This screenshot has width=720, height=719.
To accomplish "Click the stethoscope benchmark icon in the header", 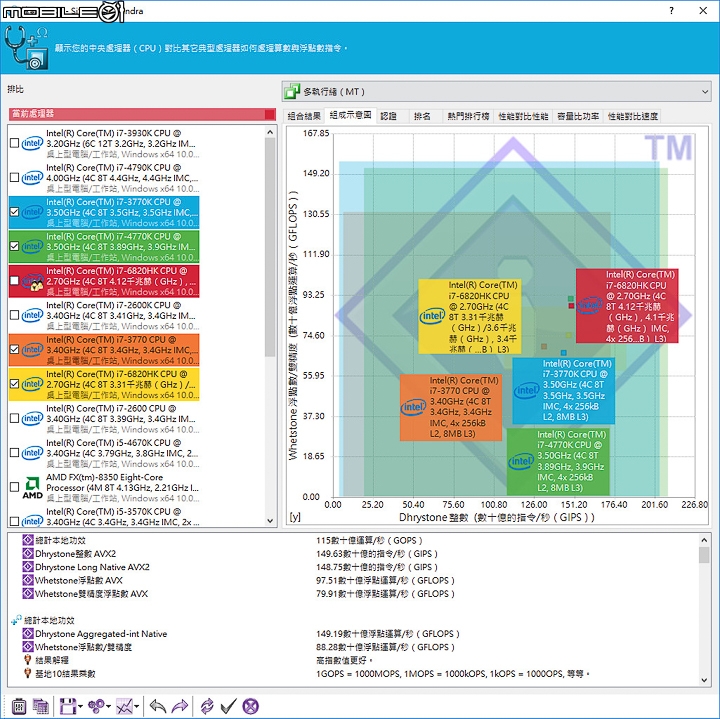I will [x=26, y=48].
